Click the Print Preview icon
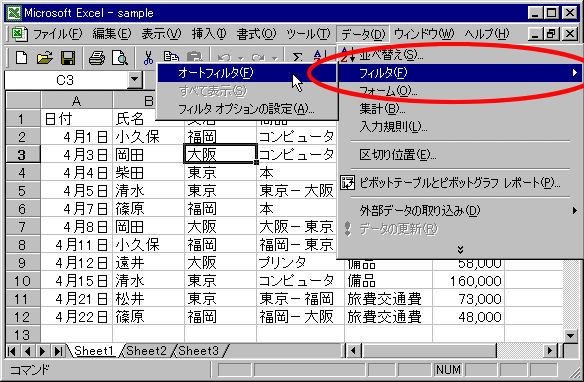The height and width of the screenshot is (382, 584). [x=120, y=58]
